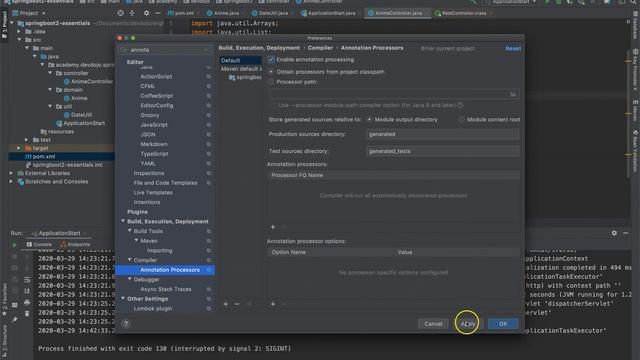Collapse Maven node in settings tree

(136, 241)
